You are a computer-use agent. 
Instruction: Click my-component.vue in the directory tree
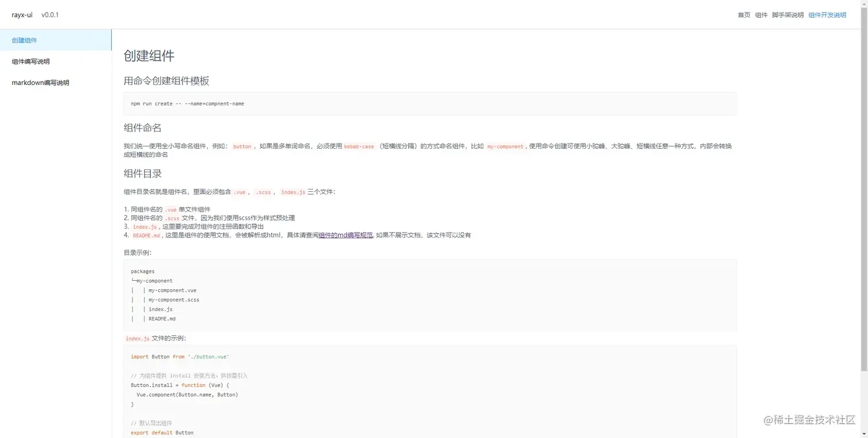[x=172, y=290]
